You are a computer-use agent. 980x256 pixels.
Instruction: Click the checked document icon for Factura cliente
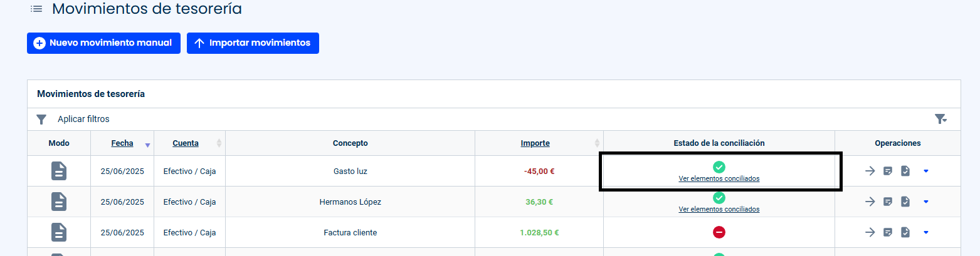tap(905, 232)
